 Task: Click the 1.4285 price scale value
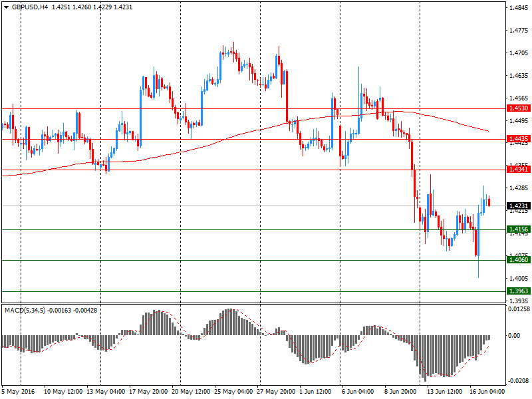click(x=519, y=188)
